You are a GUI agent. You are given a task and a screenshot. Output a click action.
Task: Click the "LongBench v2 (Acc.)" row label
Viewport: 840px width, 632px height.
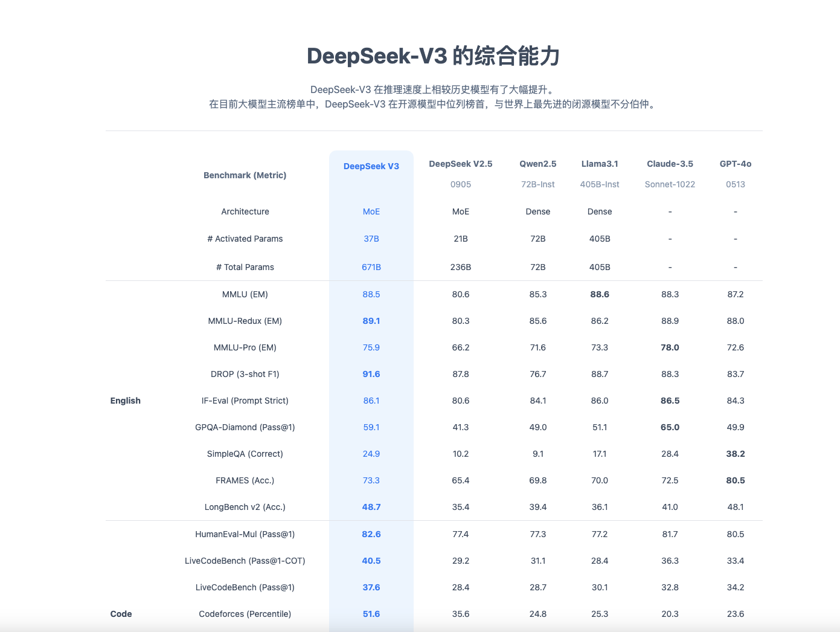pos(245,507)
